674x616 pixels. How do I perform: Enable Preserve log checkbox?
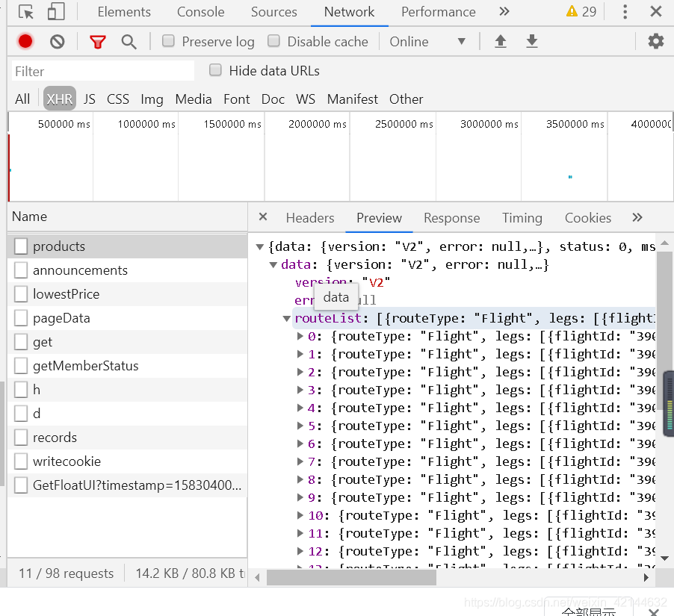(x=168, y=41)
